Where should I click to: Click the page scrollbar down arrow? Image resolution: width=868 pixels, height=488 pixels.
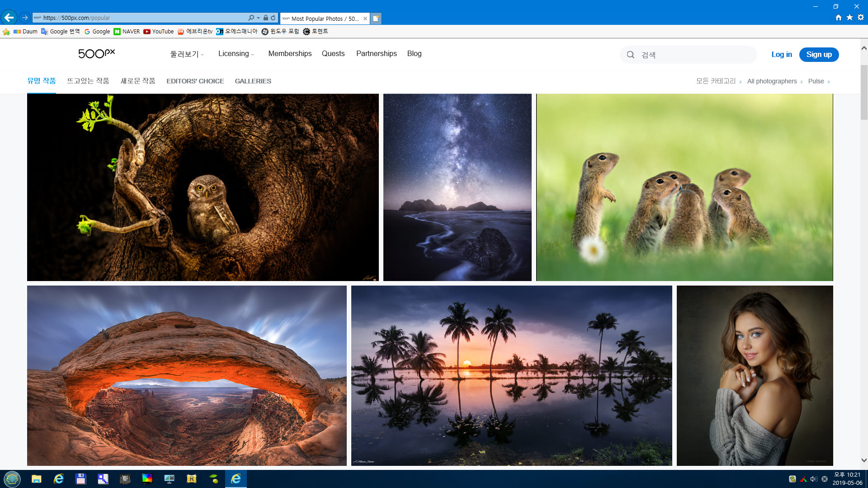(864, 460)
